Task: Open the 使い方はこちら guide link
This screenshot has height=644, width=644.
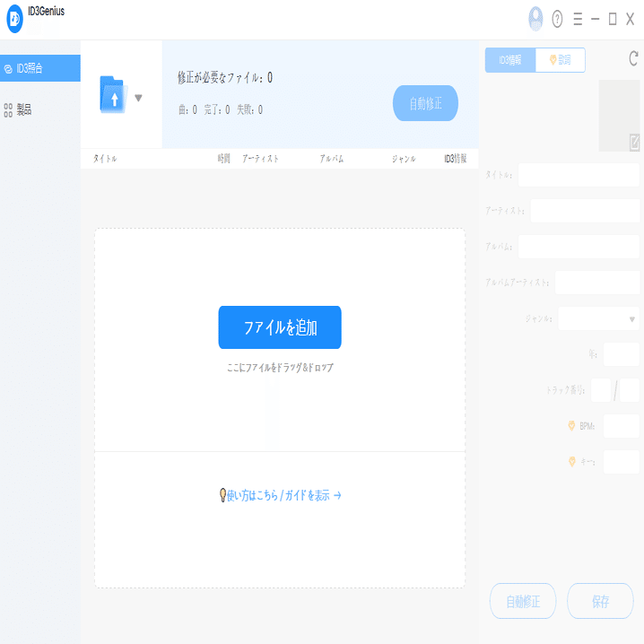Action: [284, 495]
